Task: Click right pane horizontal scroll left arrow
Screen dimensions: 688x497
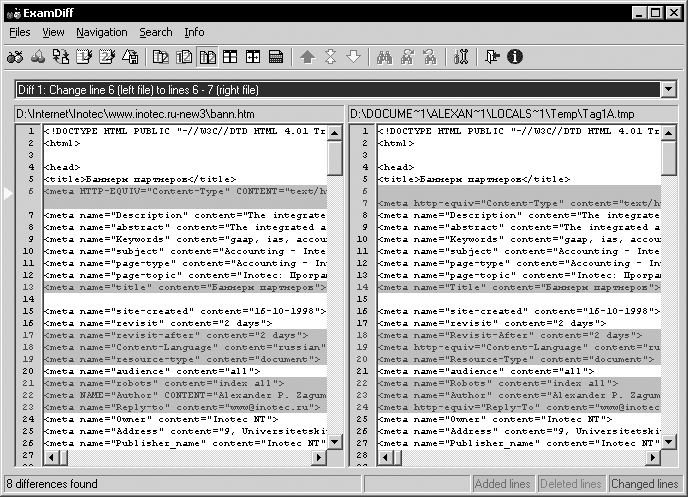Action: [385, 458]
